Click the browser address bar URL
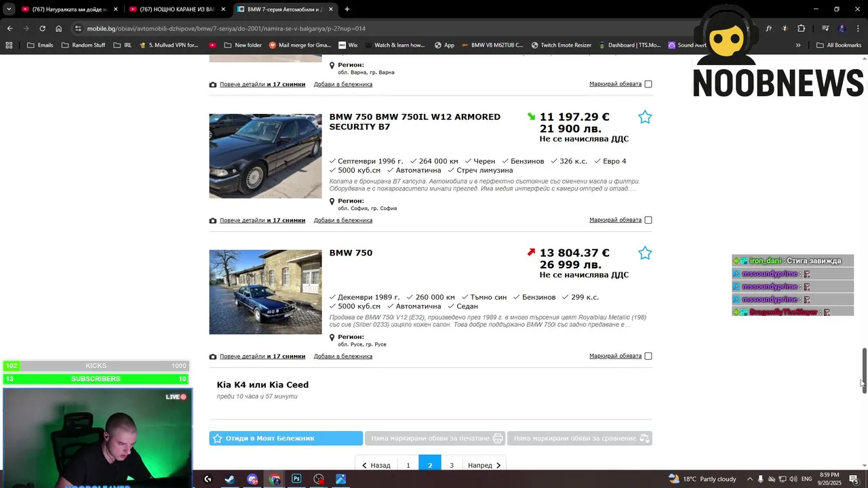The height and width of the screenshot is (488, 868). (226, 28)
